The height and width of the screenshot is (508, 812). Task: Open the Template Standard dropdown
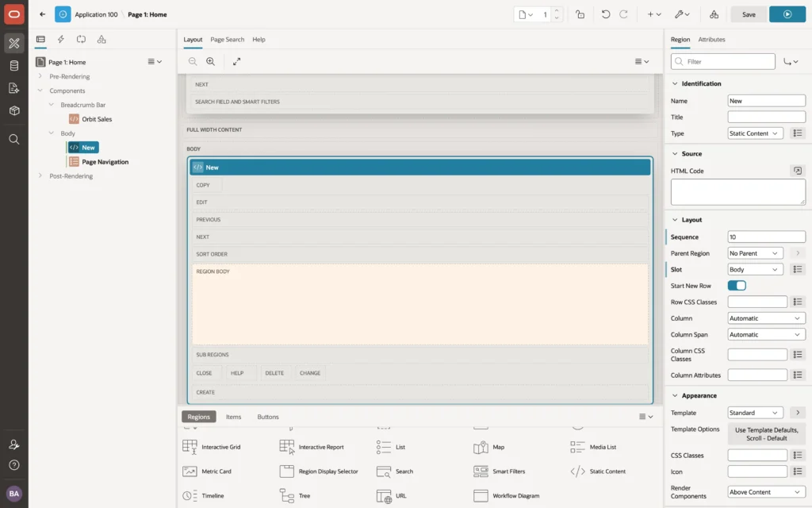(755, 413)
